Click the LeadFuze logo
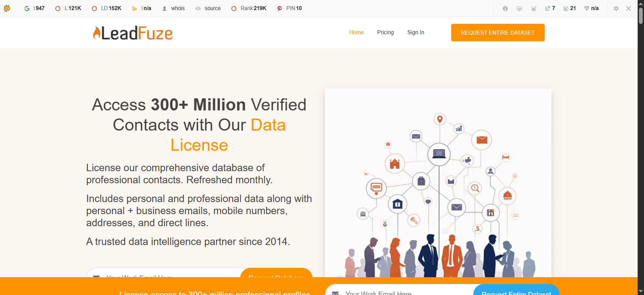The width and height of the screenshot is (644, 295). pyautogui.click(x=132, y=33)
